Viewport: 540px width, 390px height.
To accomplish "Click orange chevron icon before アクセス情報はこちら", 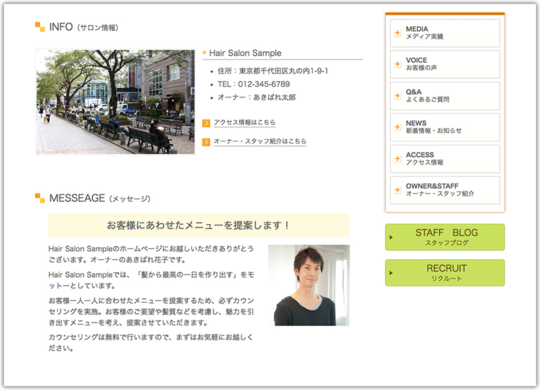I will tap(206, 123).
